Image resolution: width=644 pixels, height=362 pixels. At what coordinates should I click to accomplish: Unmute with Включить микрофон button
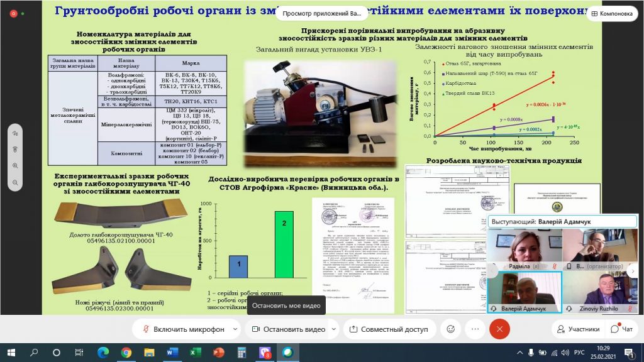coord(183,329)
